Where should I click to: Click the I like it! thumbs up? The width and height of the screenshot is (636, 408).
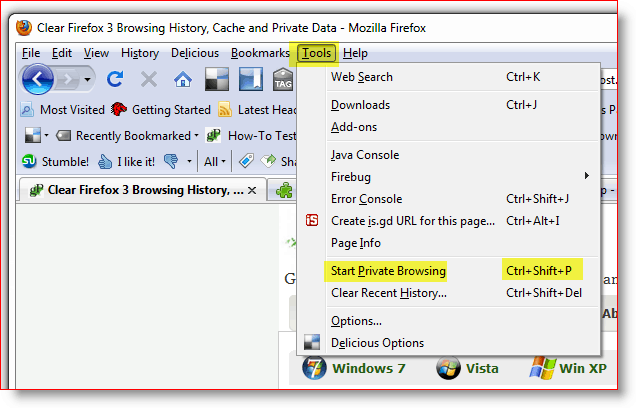[x=126, y=161]
